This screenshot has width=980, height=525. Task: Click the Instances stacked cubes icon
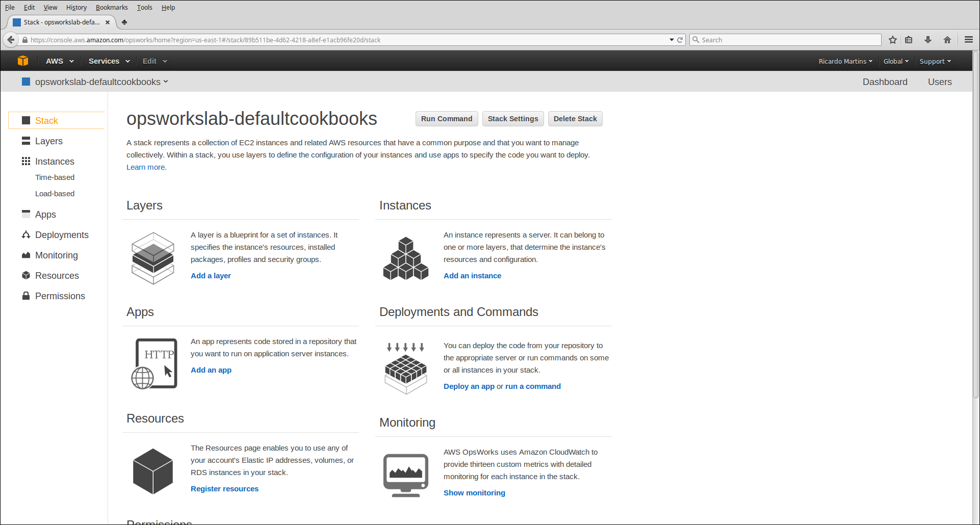click(405, 258)
